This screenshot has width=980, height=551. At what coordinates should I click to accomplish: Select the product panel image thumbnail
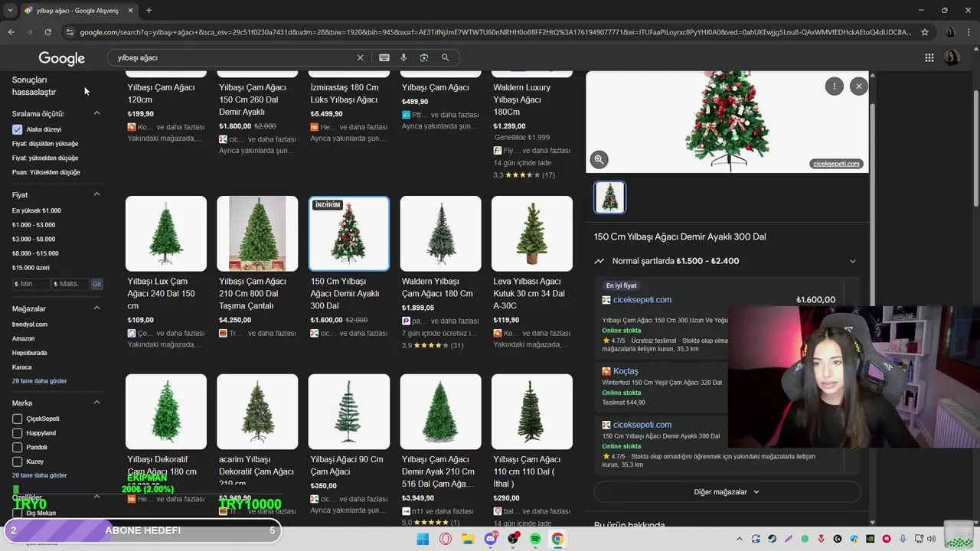pos(610,197)
